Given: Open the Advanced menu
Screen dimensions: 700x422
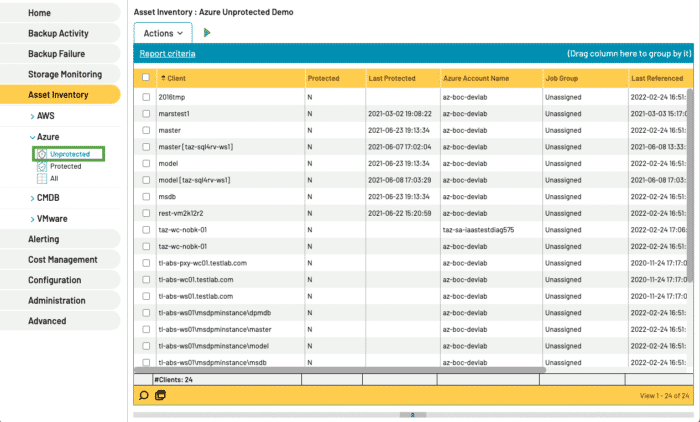Looking at the screenshot, I should pyautogui.click(x=60, y=321).
